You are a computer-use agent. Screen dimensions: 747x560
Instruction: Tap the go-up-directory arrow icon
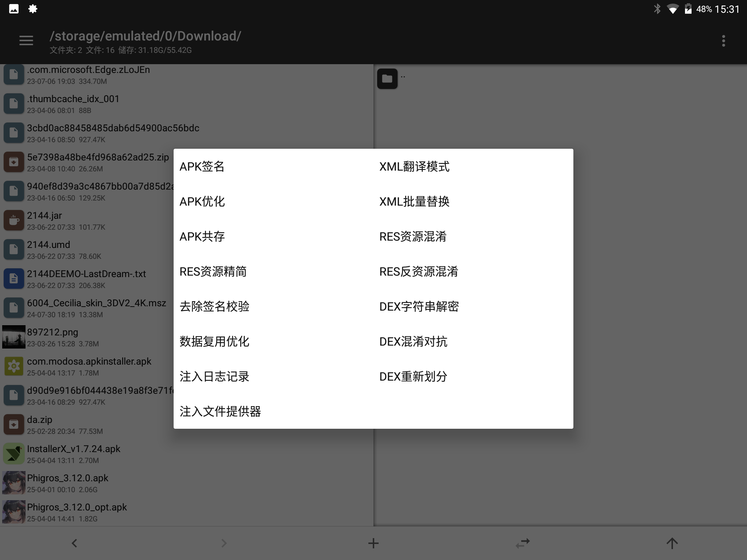tap(672, 543)
